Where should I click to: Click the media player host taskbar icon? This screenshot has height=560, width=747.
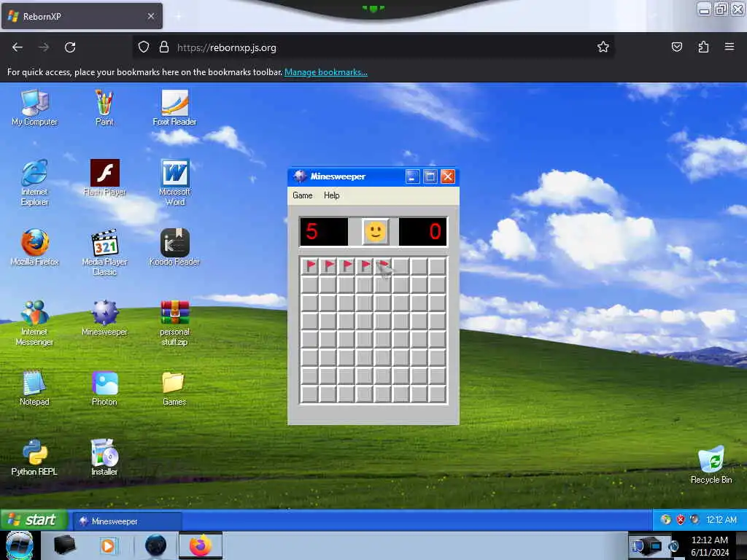(108, 545)
